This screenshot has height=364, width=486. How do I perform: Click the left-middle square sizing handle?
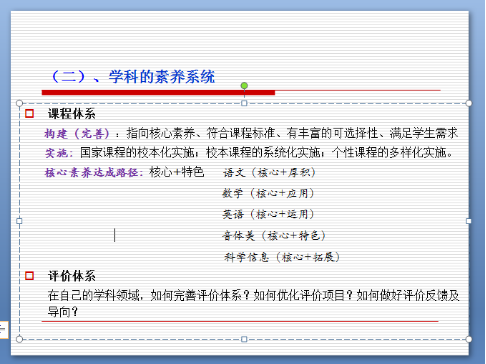[x=19, y=221]
